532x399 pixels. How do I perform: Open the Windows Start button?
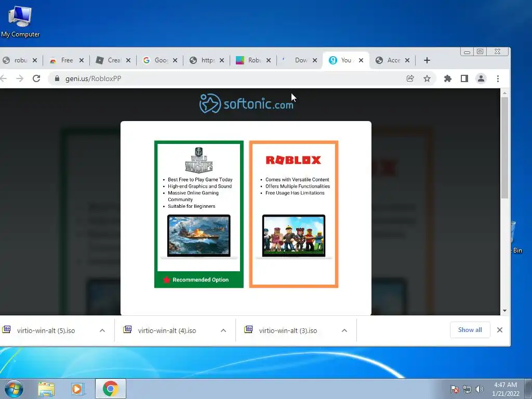[14, 389]
